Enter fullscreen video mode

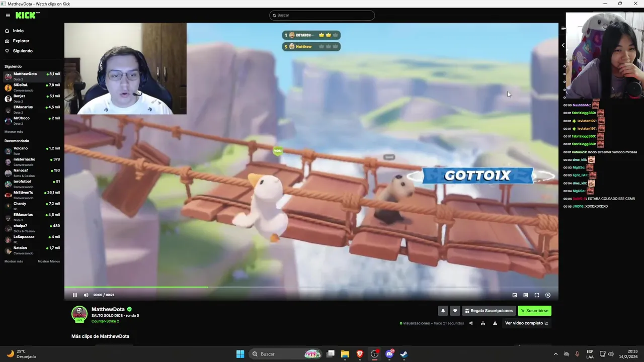pos(537,295)
